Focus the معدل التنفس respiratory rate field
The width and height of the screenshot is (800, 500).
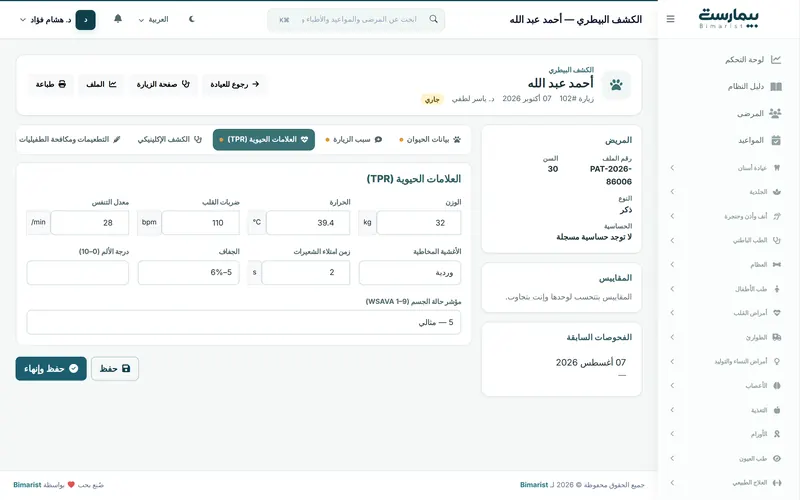90,223
